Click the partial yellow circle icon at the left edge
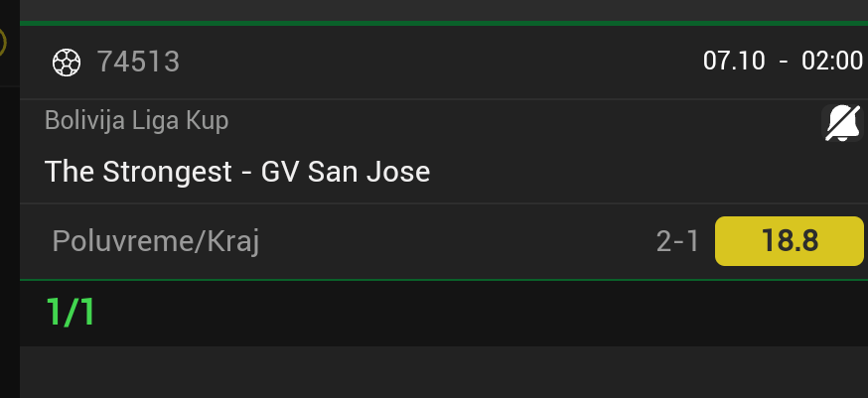The width and height of the screenshot is (868, 398). [x=3, y=42]
